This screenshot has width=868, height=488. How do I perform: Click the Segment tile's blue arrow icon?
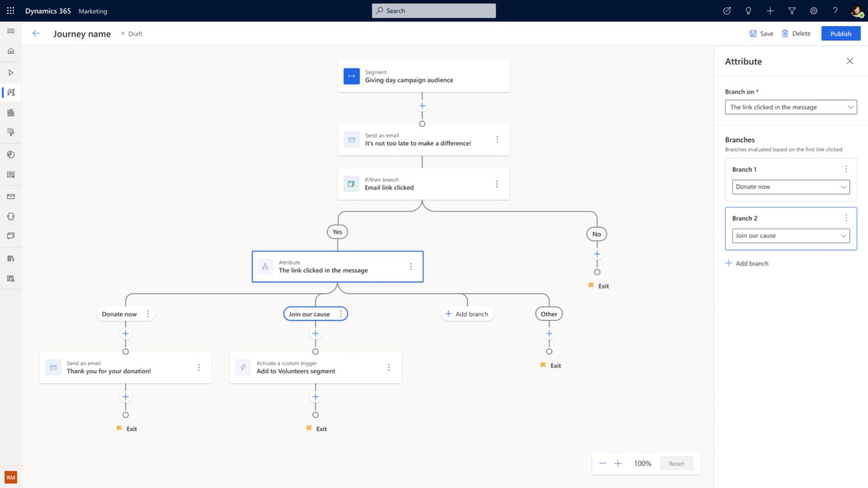[x=352, y=76]
